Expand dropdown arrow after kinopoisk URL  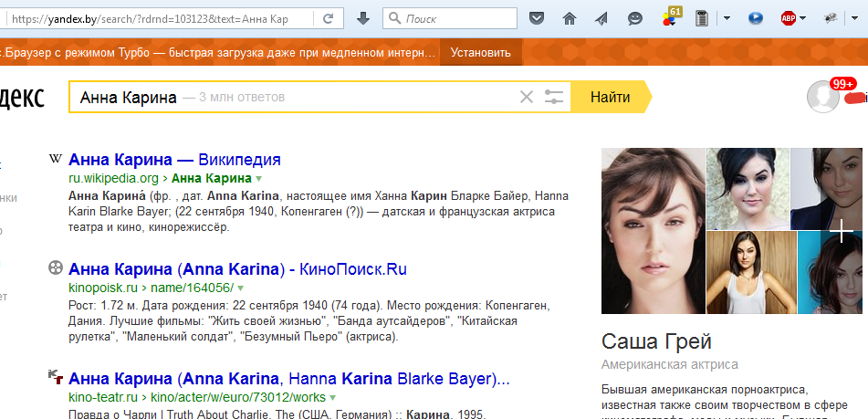pyautogui.click(x=240, y=288)
